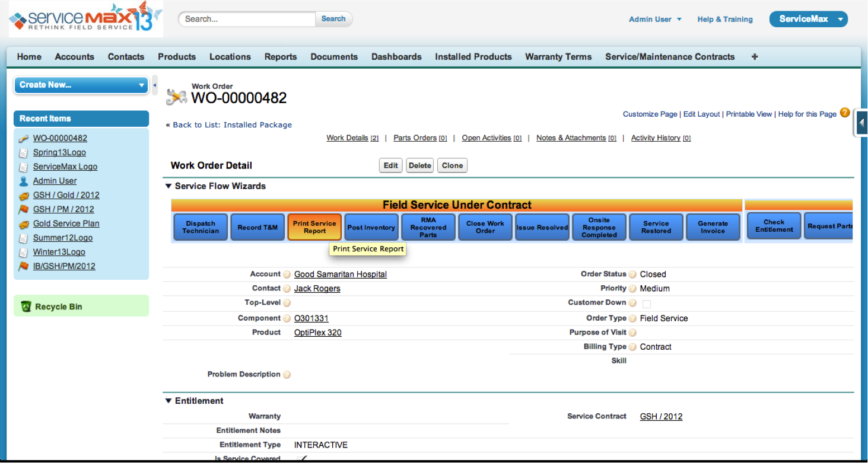The image size is (868, 463).
Task: Open the GSH / 2012 service contract link
Action: (x=662, y=417)
